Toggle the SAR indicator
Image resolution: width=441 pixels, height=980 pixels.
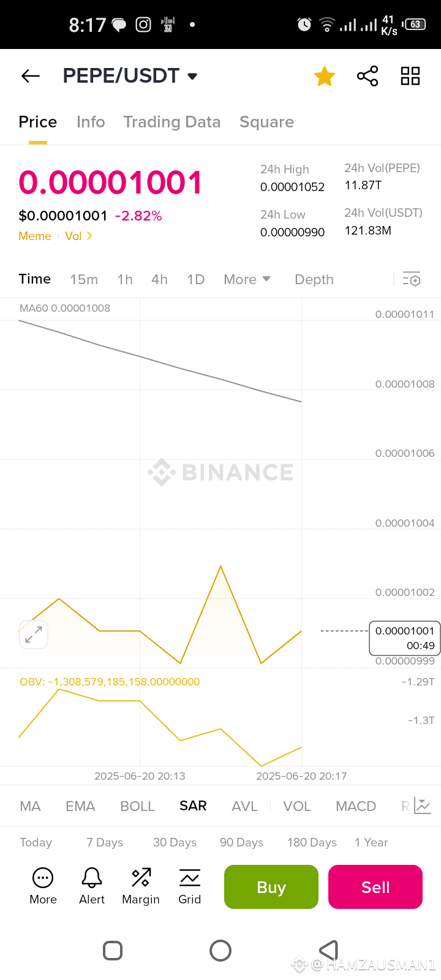[193, 806]
